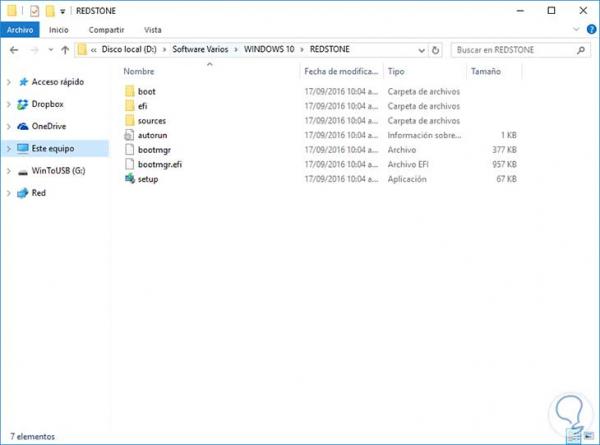The height and width of the screenshot is (445, 600).
Task: Expand the OneDrive tree node
Action: [9, 126]
